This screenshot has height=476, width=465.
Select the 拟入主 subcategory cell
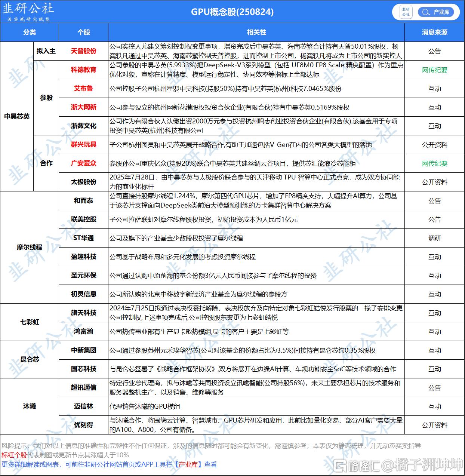(46, 51)
